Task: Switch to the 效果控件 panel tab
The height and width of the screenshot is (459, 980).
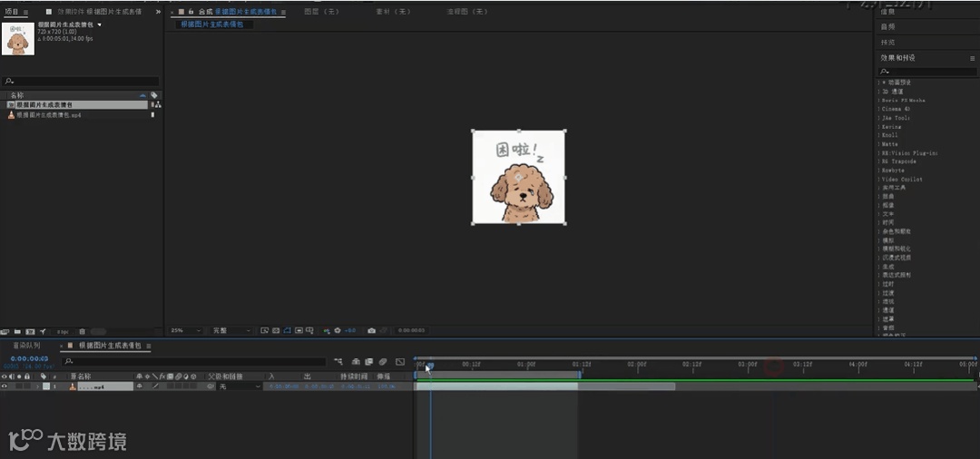Action: (x=100, y=12)
